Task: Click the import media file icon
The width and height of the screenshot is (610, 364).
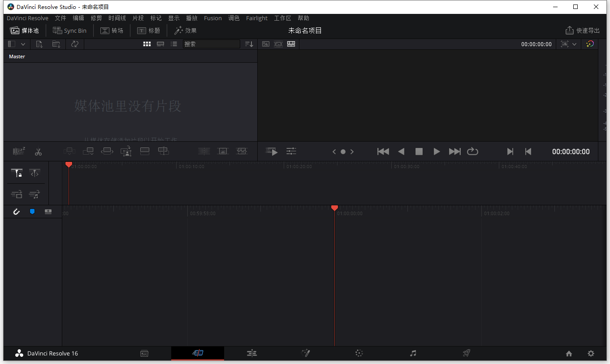Action: click(x=39, y=44)
